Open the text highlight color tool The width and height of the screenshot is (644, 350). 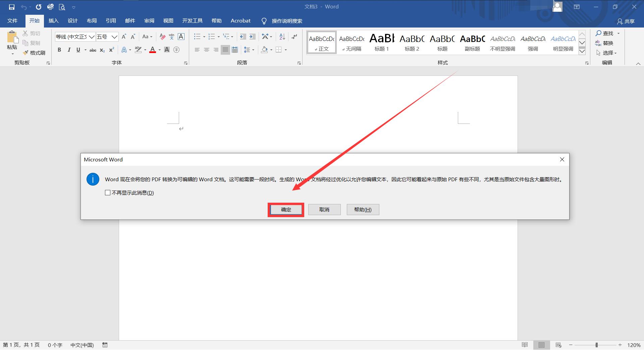(138, 50)
